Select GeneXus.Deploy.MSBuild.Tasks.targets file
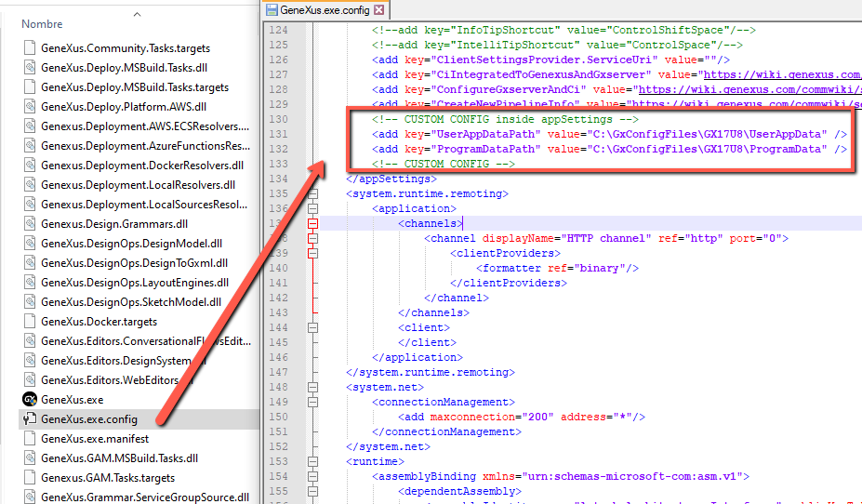862x504 pixels. (135, 87)
